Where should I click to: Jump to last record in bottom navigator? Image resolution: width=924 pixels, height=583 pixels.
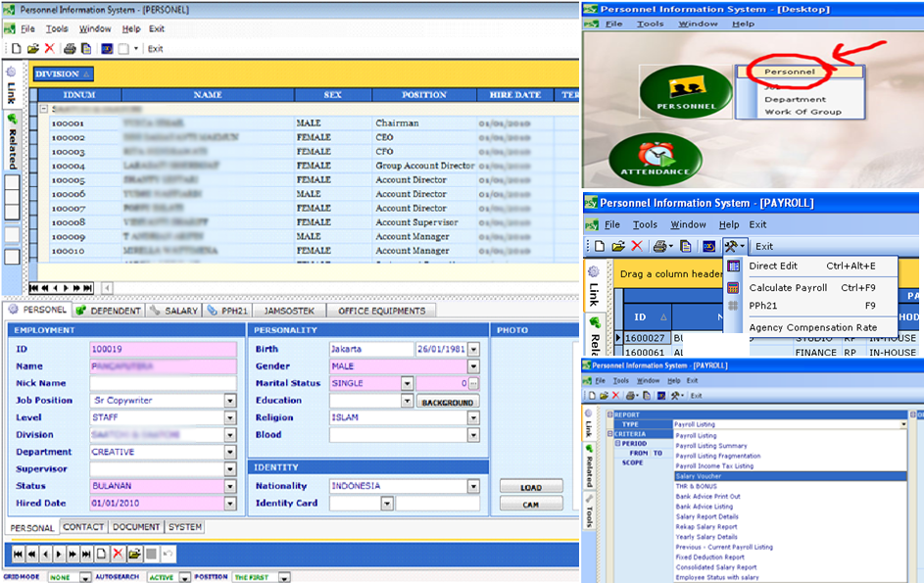[87, 555]
